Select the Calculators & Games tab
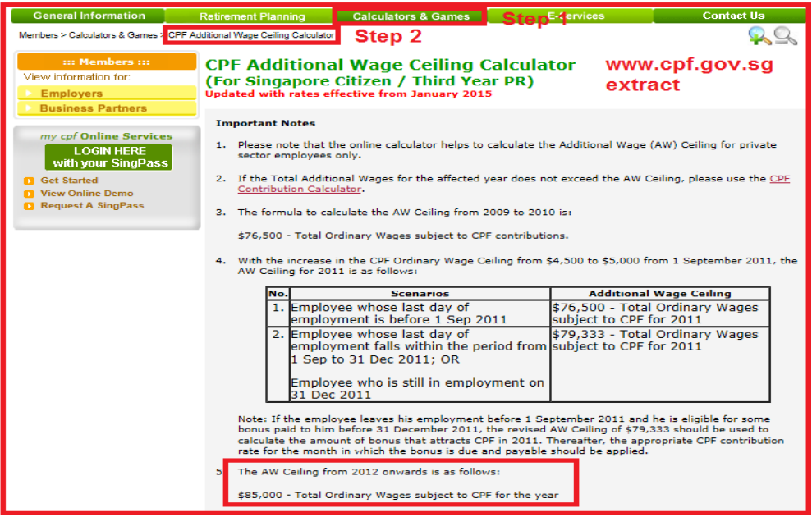Image resolution: width=812 pixels, height=517 pixels. 411,16
